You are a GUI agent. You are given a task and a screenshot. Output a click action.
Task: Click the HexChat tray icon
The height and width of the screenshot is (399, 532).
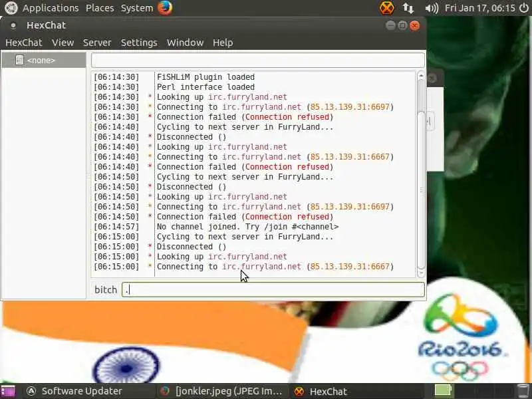pos(386,8)
